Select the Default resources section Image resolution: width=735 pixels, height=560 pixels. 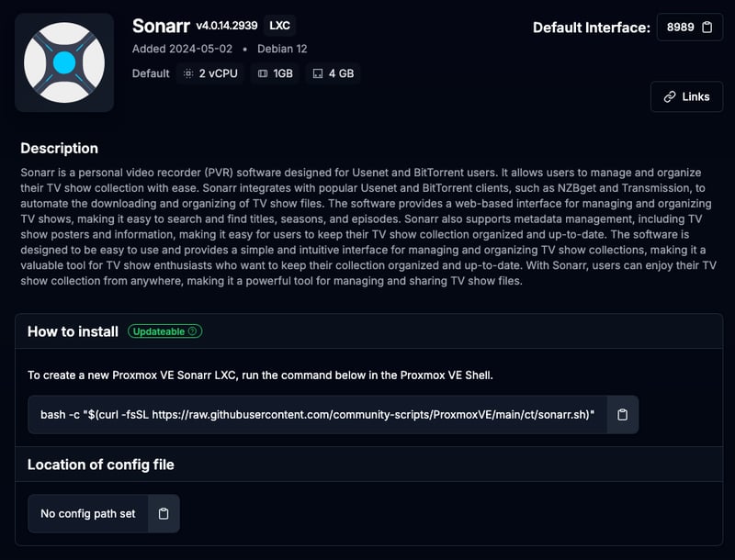coord(150,73)
